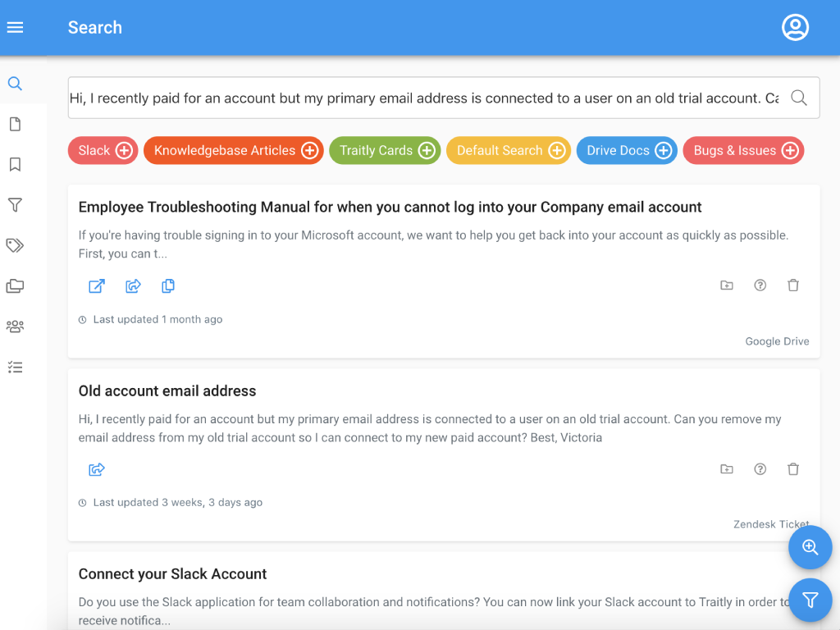Open Employee Troubleshooting Manual in new window
The height and width of the screenshot is (630, 840).
point(97,286)
